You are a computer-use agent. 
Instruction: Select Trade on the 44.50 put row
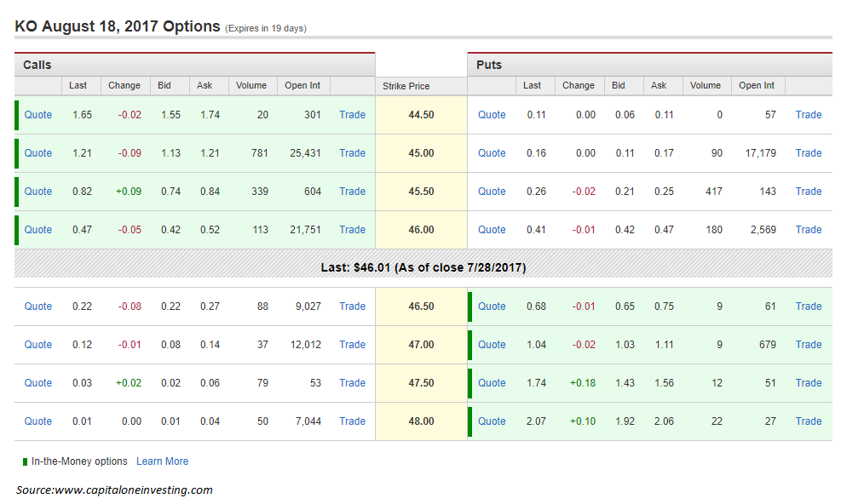808,114
